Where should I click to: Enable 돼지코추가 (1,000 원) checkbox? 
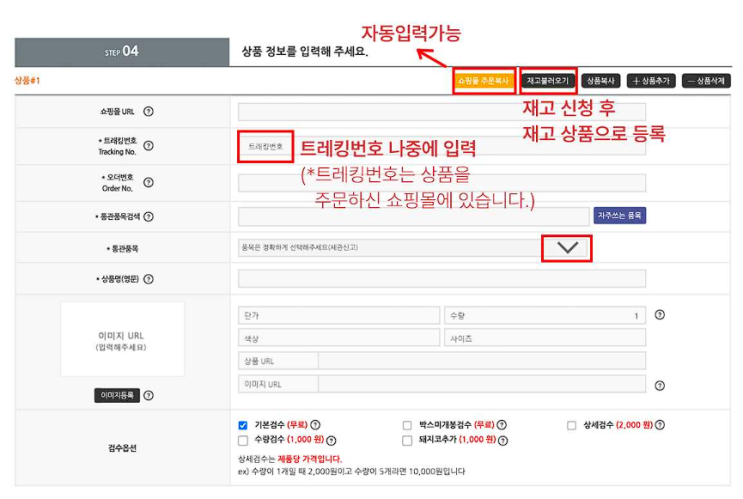tap(407, 441)
